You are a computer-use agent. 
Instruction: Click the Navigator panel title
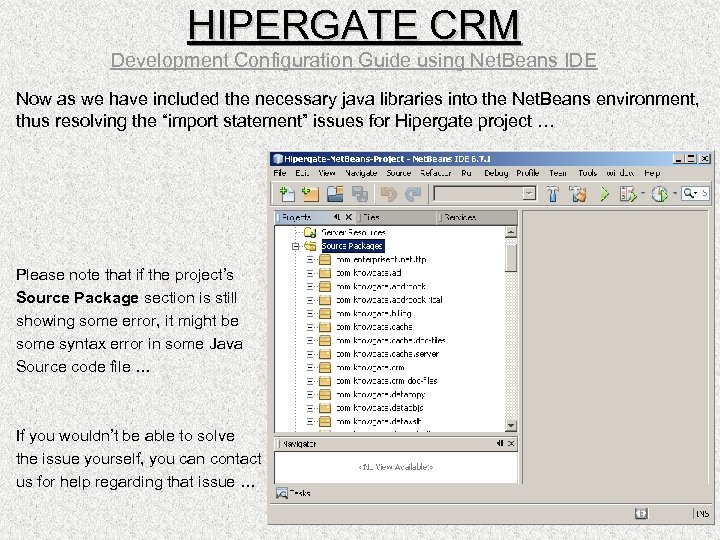(299, 444)
